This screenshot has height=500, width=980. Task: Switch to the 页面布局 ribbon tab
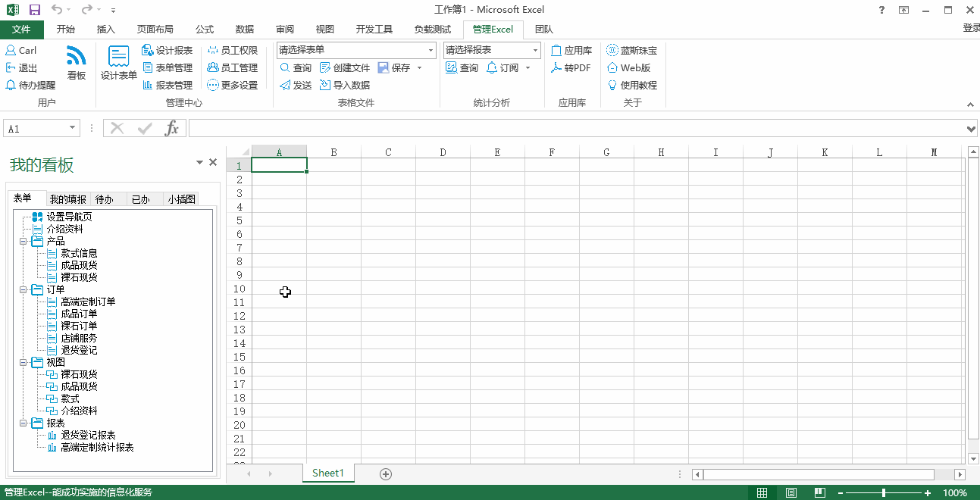pyautogui.click(x=155, y=30)
